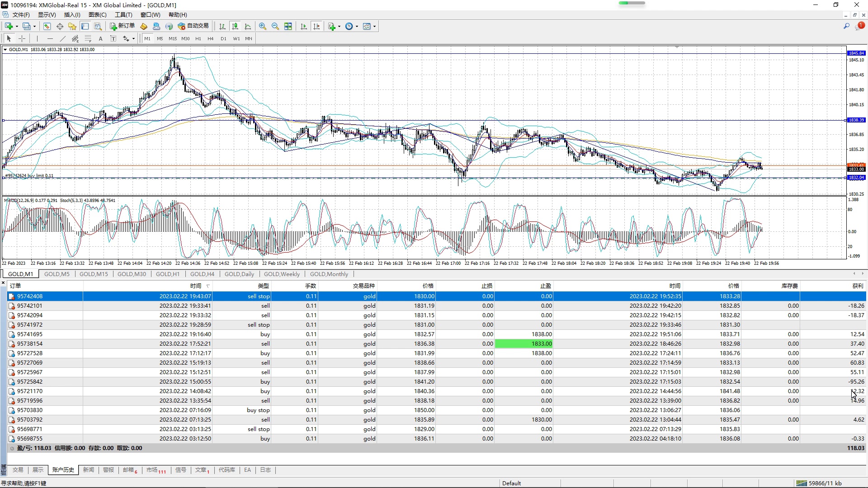Click the green 1833.00 take-profit cell
This screenshot has height=488, width=868.
tap(524, 344)
